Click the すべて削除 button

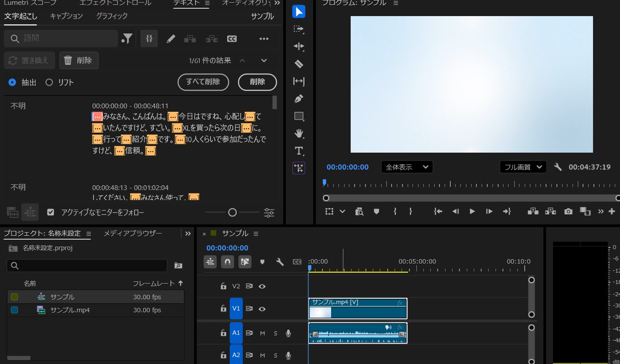[x=203, y=82]
